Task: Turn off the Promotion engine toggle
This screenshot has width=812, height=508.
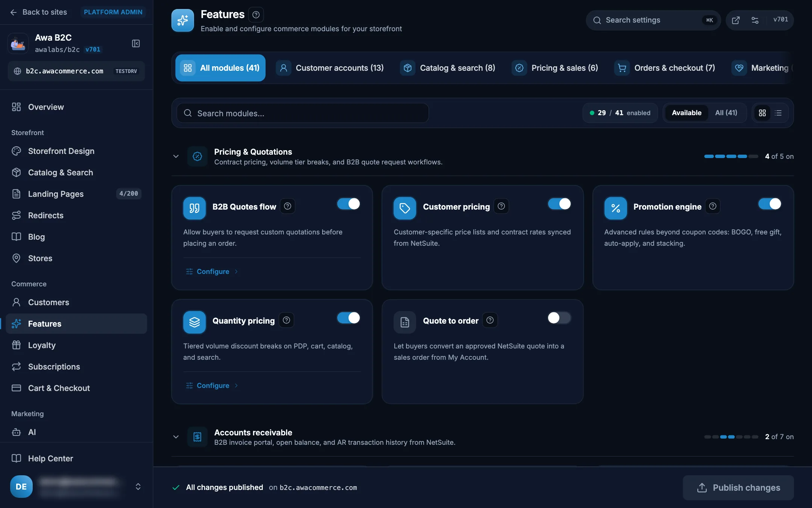Action: point(770,204)
